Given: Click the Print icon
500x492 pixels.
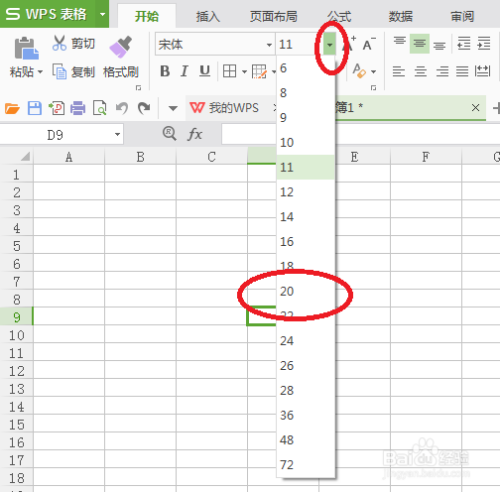Looking at the screenshot, I should point(78,108).
